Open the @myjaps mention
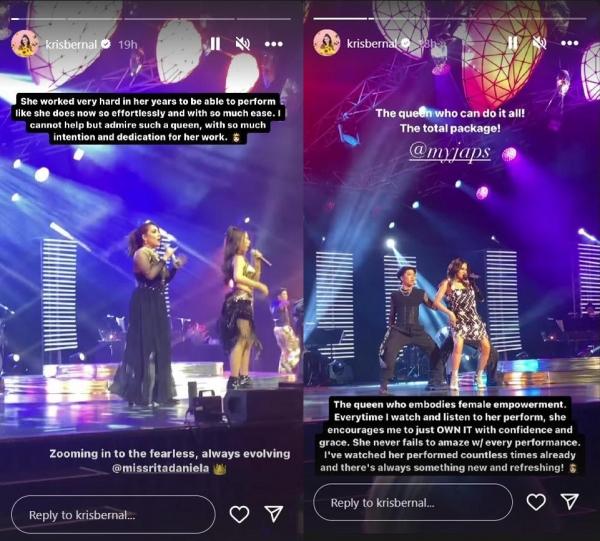 450,152
